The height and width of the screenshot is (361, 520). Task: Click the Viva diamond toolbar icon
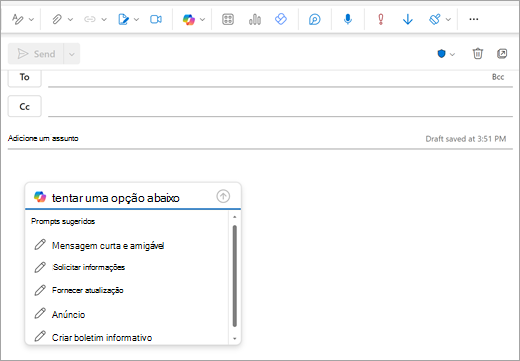tap(281, 19)
